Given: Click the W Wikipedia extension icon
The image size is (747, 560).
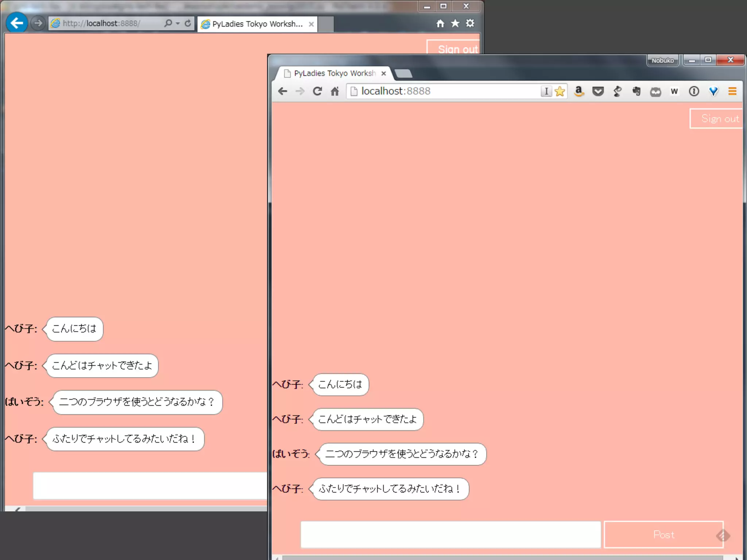Looking at the screenshot, I should click(674, 91).
